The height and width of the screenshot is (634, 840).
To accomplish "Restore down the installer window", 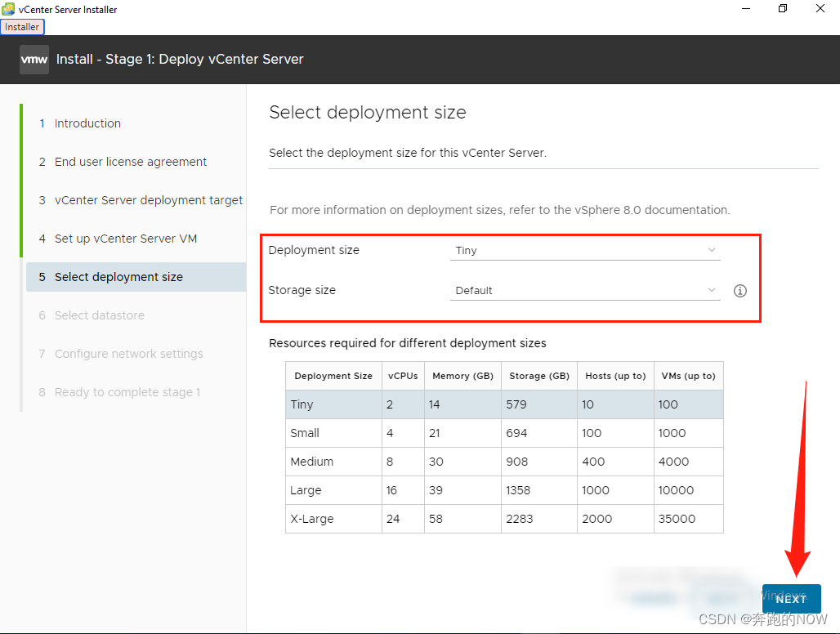I will (783, 8).
